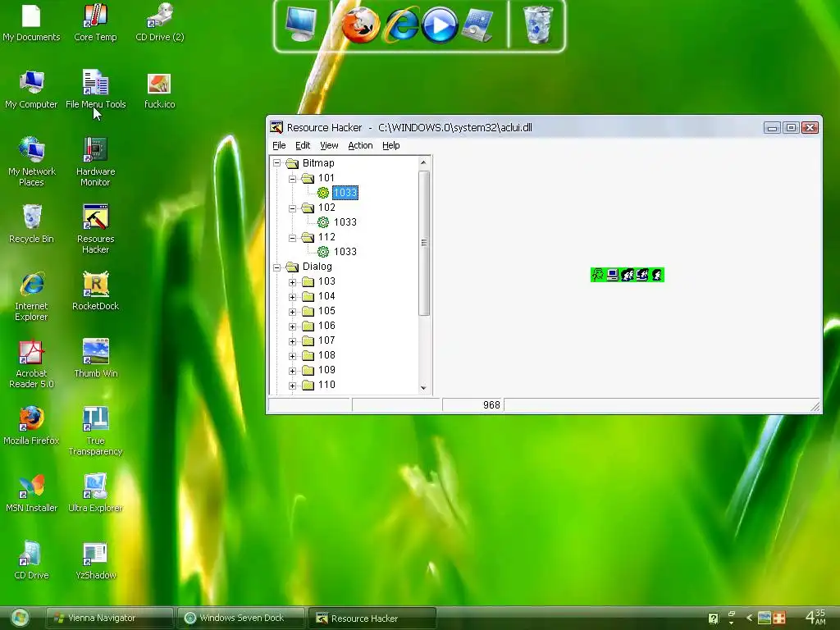
Task: Click tree scrollbar down arrow
Action: coord(423,388)
